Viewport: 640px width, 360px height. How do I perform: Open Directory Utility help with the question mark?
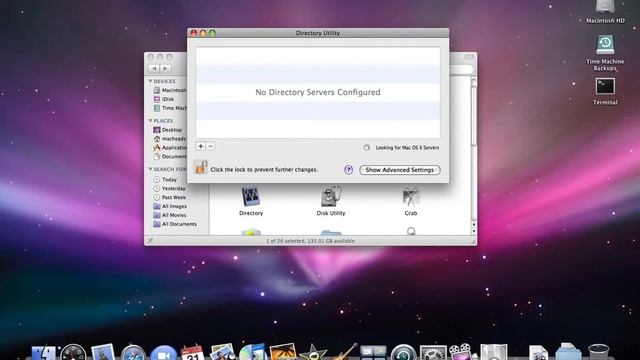click(348, 170)
